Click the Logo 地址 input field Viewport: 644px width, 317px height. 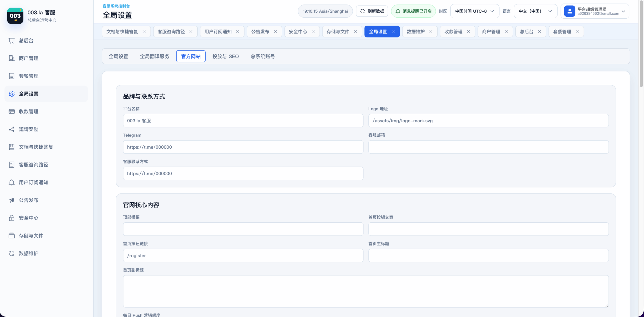pos(489,121)
